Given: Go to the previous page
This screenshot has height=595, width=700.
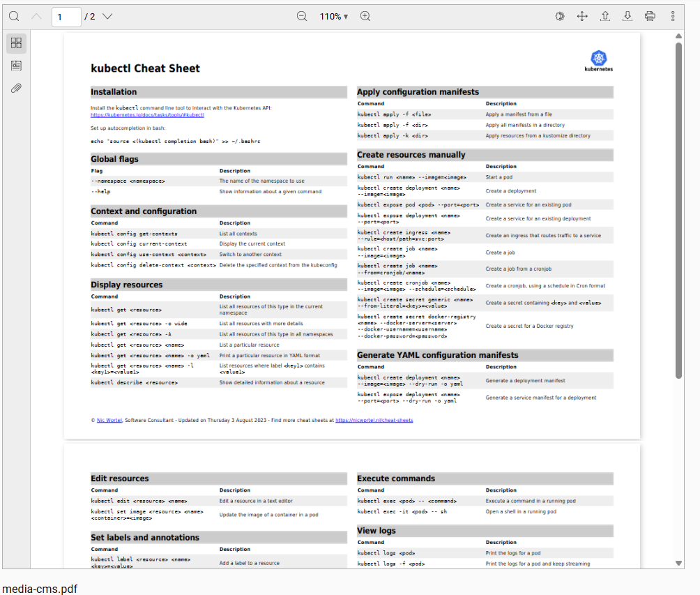Looking at the screenshot, I should (x=37, y=16).
